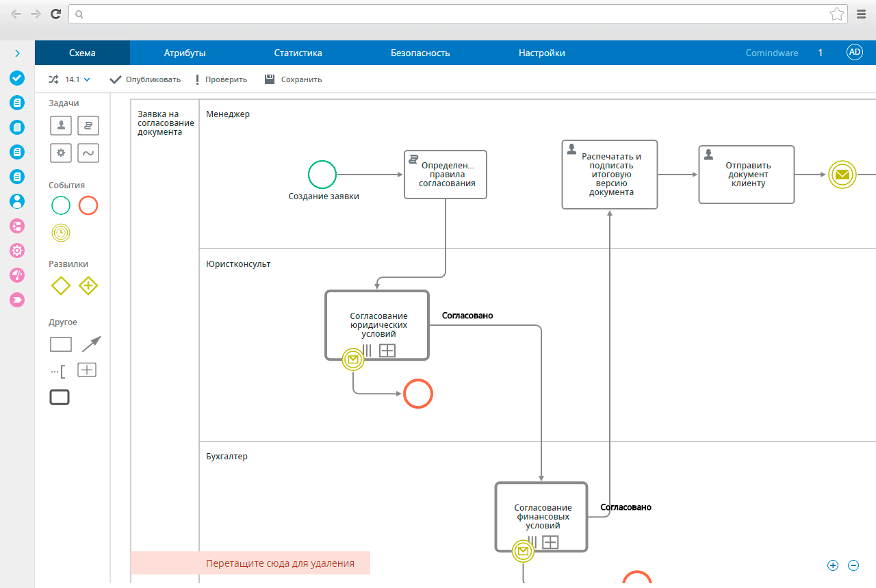Select Согласование юридических условий subprocess
Screen dimensions: 876x588
(377, 325)
